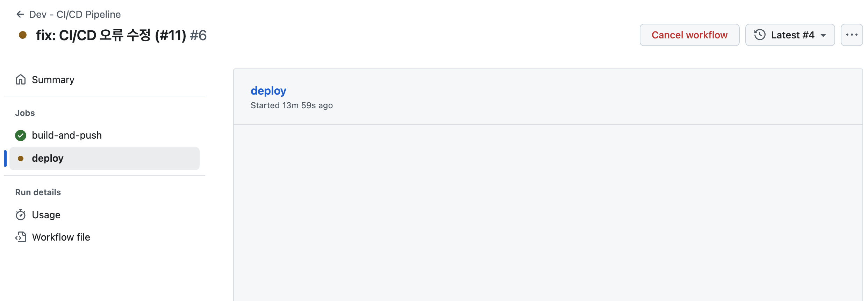Click the Workflow file code icon
This screenshot has width=868, height=301.
(21, 237)
